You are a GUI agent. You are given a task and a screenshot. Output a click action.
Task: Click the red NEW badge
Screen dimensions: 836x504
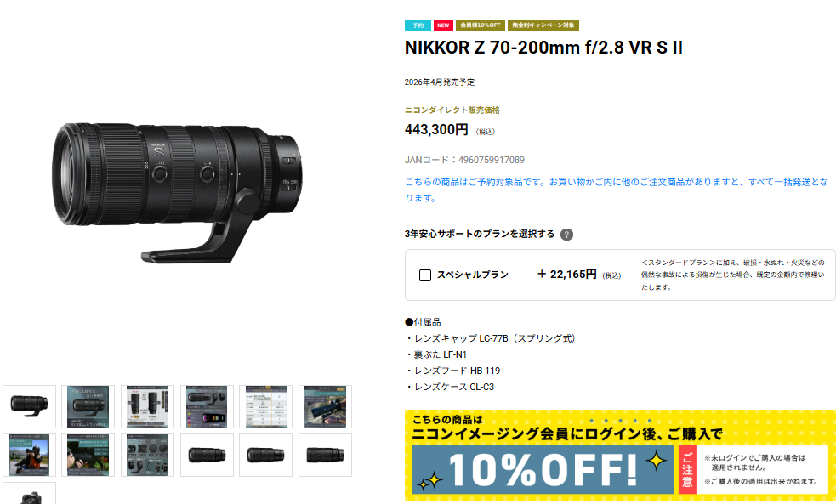[443, 25]
